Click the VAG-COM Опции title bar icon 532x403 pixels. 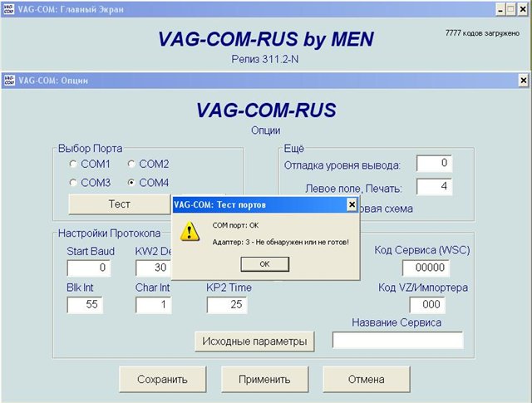coord(9,81)
